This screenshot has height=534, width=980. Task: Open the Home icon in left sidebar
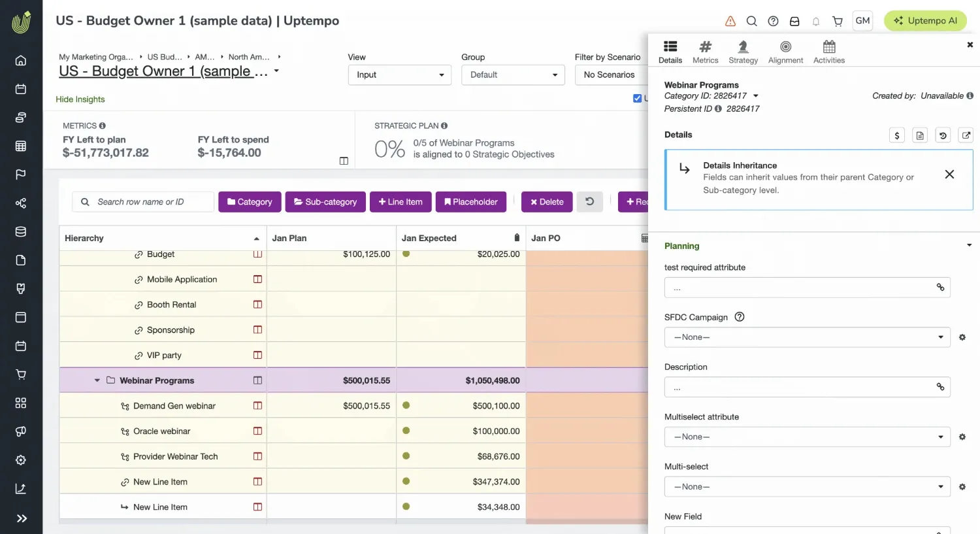tap(21, 61)
